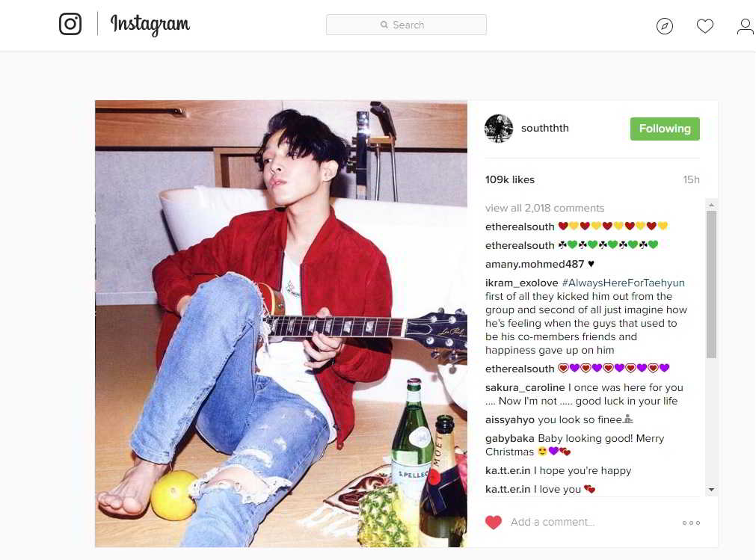Image resolution: width=756 pixels, height=560 pixels.
Task: Focus the Search input field
Action: tap(406, 25)
